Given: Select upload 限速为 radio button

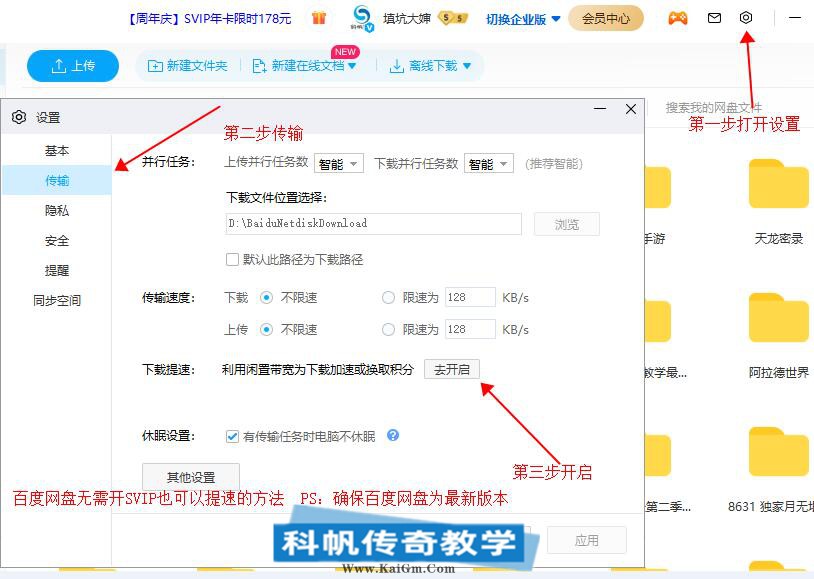Looking at the screenshot, I should click(388, 330).
